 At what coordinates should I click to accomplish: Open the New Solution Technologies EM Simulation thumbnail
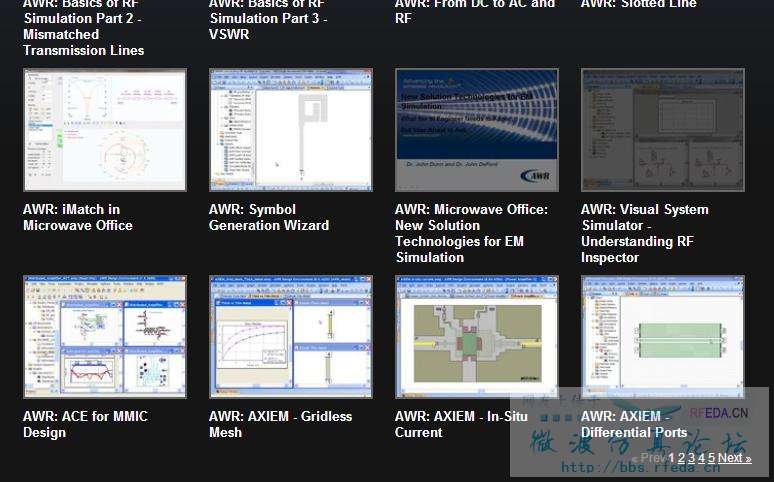[x=477, y=130]
